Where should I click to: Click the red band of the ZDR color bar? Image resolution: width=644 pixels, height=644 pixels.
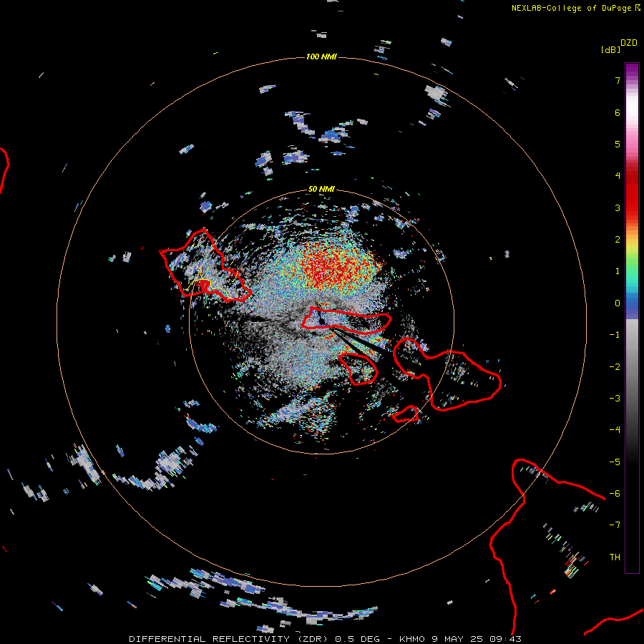click(632, 193)
